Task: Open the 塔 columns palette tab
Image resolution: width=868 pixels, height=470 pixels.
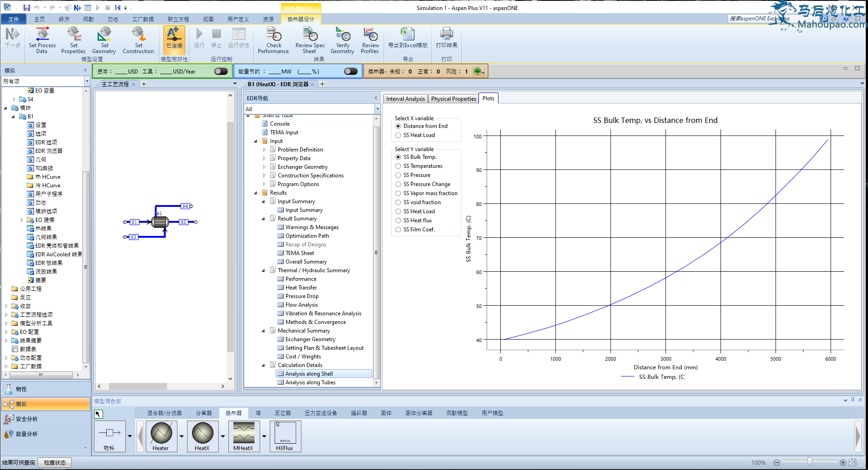Action: (258, 413)
